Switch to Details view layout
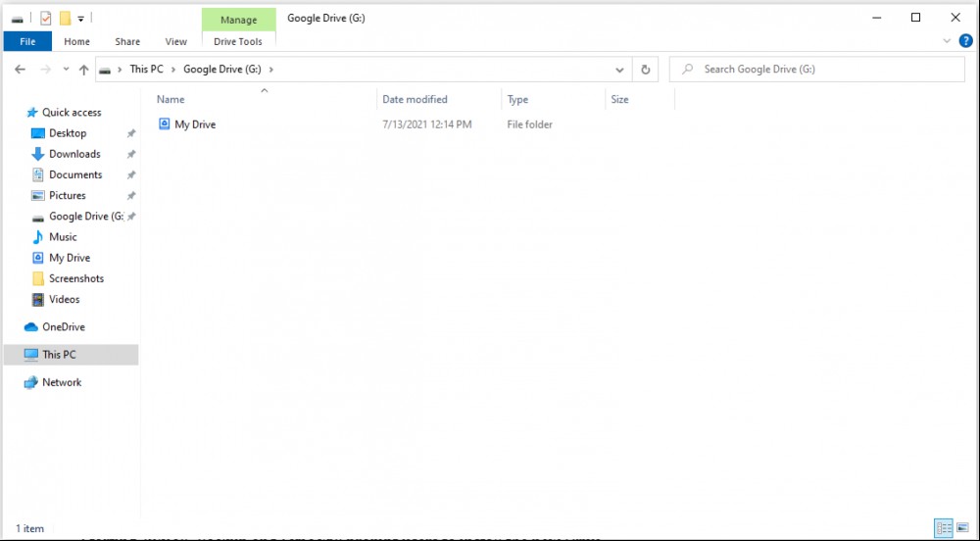Viewport: 980px width, 541px height. point(944,528)
